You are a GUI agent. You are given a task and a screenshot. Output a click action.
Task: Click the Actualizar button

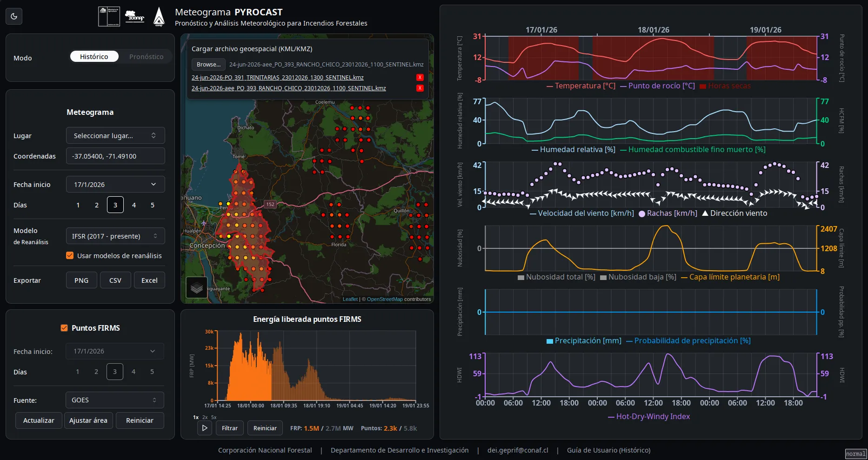[39, 420]
